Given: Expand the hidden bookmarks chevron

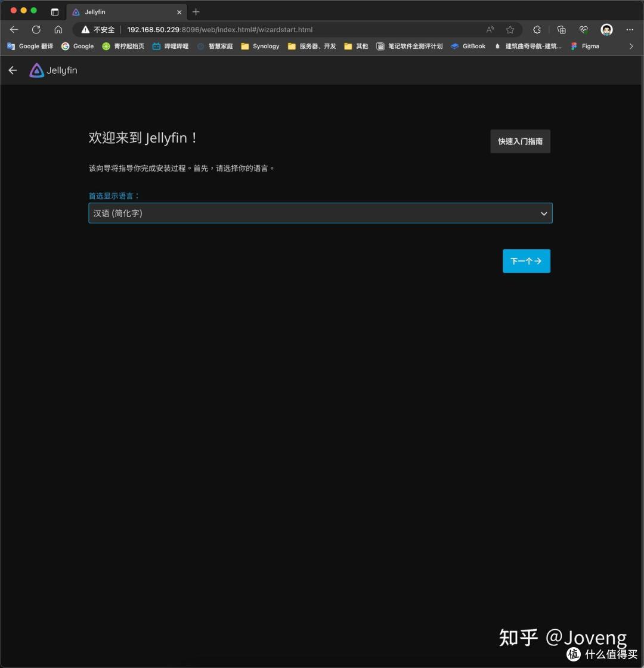Looking at the screenshot, I should tap(631, 46).
